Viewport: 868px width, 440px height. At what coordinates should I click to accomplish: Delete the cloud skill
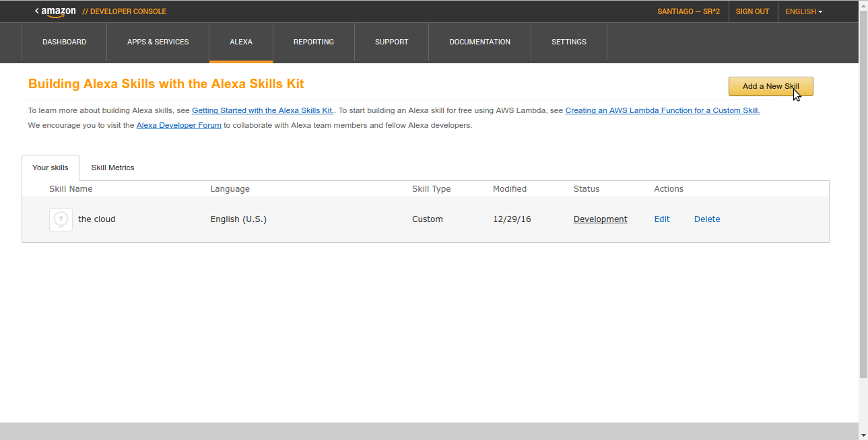(707, 219)
